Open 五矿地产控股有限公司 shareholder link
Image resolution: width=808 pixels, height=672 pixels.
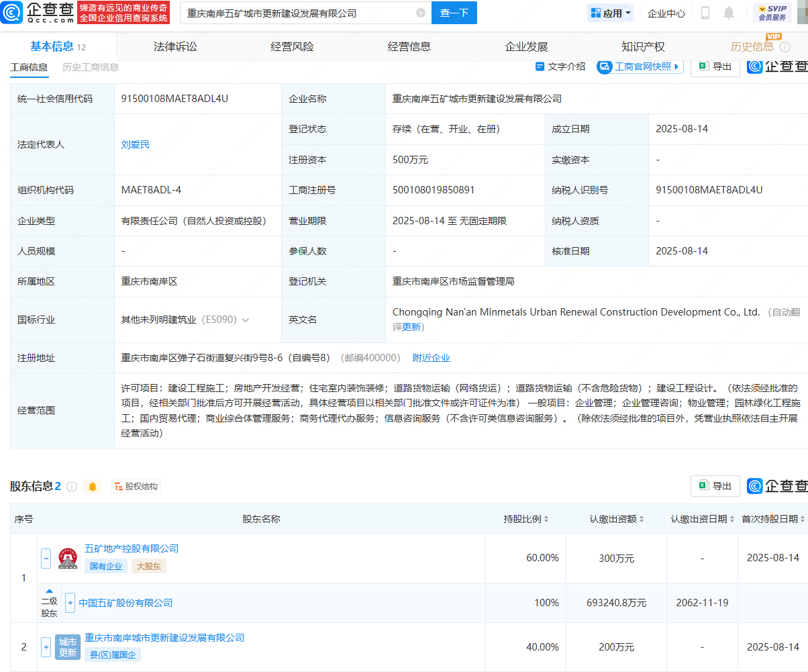pos(132,549)
